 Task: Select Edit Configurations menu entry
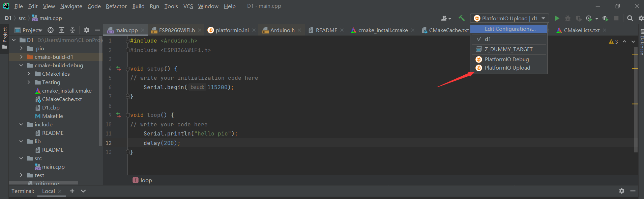[509, 29]
